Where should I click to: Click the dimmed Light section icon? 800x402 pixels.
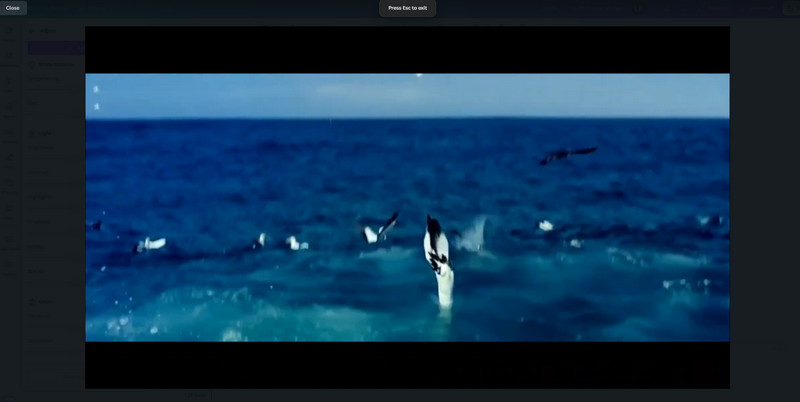[33, 133]
